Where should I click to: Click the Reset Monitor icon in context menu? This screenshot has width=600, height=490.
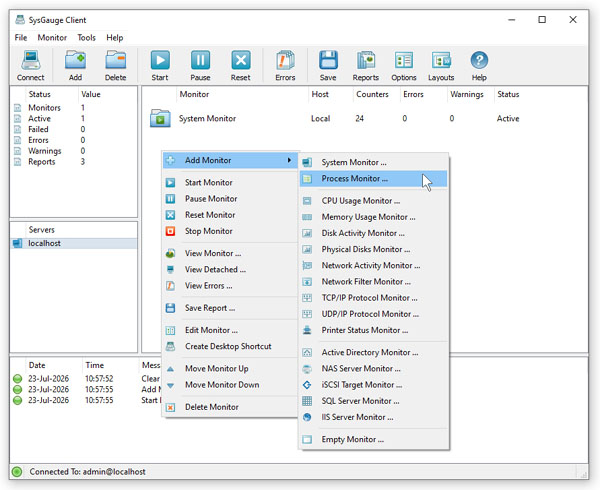click(170, 215)
